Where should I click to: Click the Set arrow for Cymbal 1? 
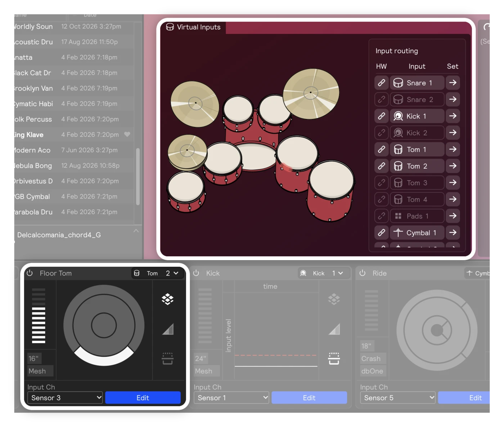(x=453, y=233)
